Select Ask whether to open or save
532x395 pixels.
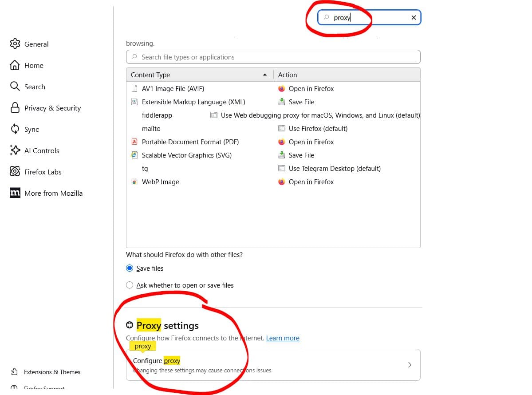click(x=130, y=285)
